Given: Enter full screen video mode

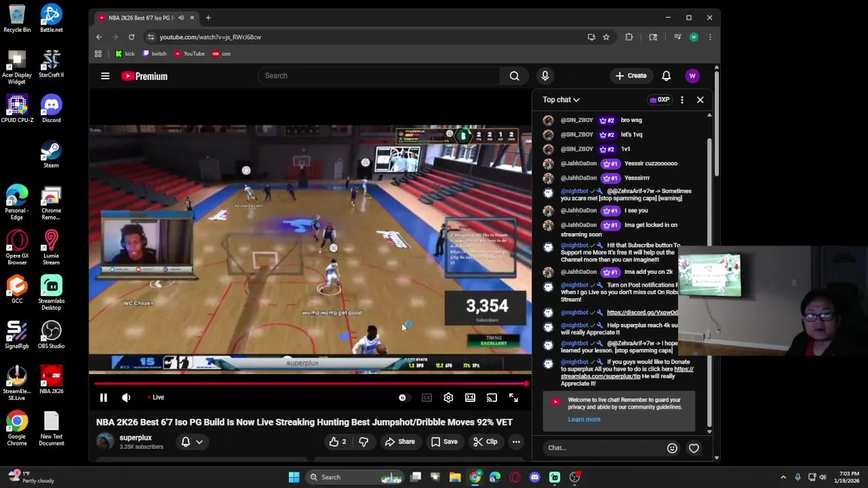Looking at the screenshot, I should click(x=513, y=398).
